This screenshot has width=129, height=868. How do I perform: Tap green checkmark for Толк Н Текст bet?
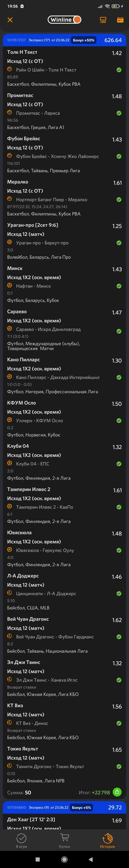click(119, 70)
